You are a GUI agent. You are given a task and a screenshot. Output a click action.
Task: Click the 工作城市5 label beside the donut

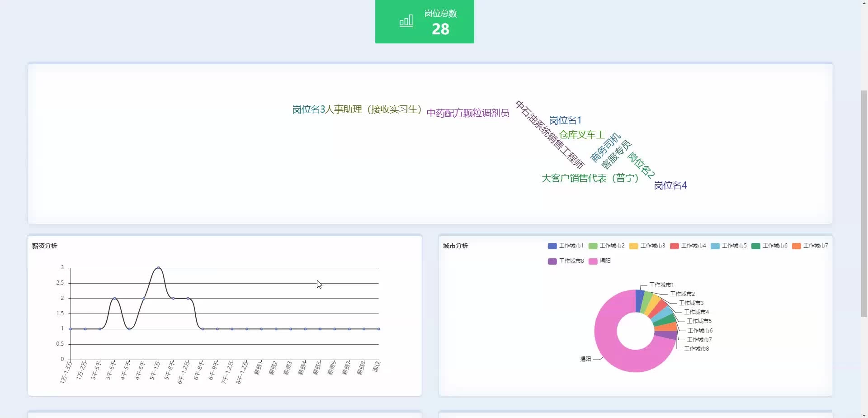tap(699, 321)
